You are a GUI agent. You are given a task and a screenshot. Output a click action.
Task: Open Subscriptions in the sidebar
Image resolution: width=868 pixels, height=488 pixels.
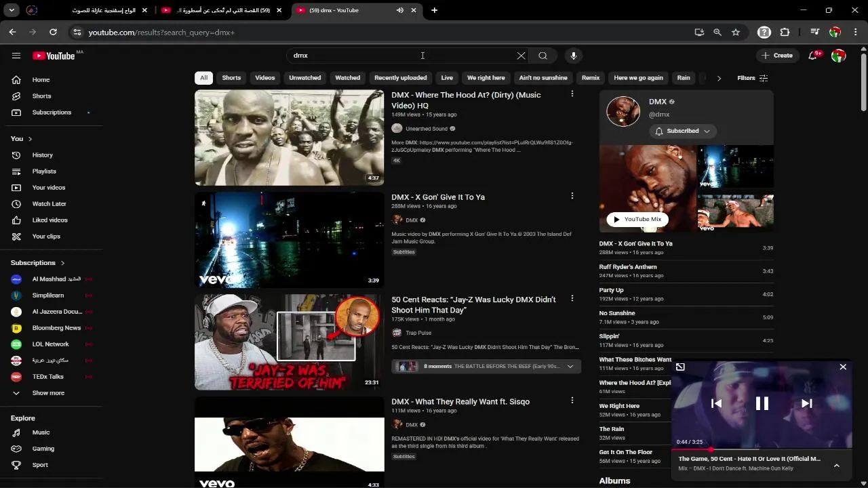(x=52, y=113)
